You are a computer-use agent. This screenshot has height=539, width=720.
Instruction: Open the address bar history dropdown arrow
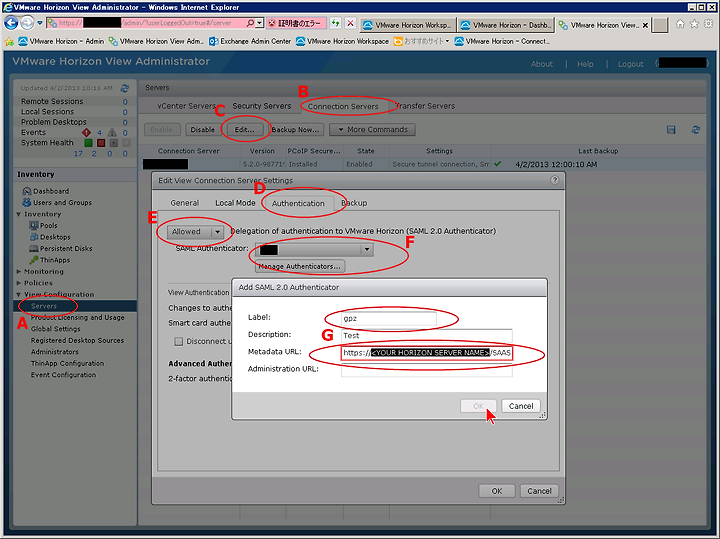tap(260, 23)
